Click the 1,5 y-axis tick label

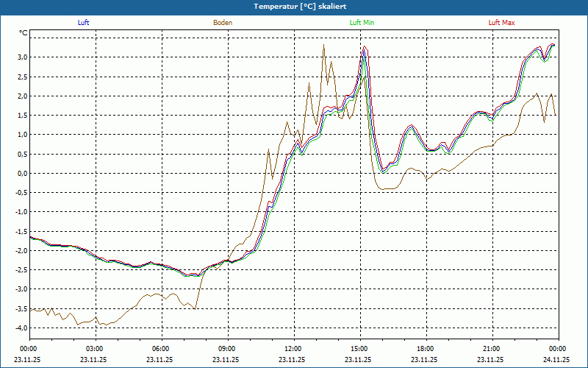(x=21, y=116)
